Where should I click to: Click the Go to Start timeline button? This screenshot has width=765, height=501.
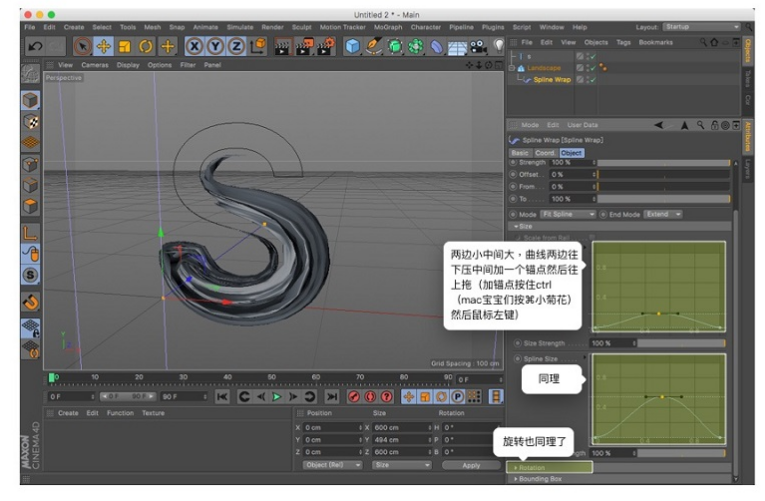coord(222,397)
